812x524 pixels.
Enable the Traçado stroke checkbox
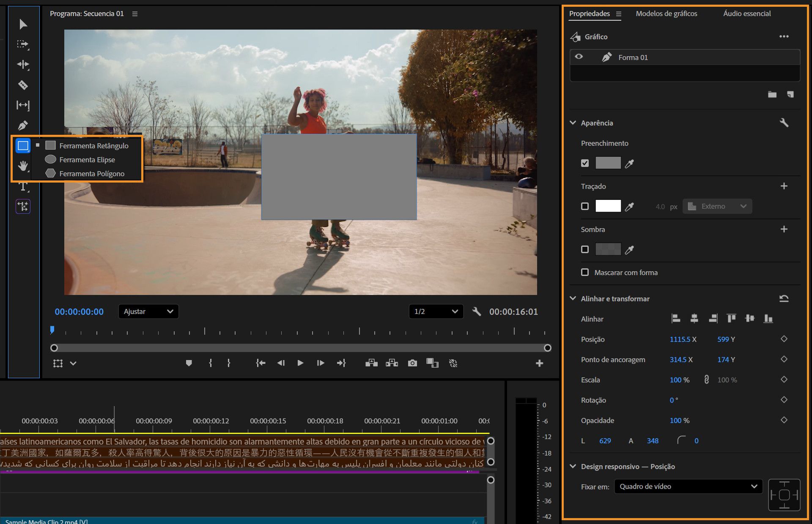[x=585, y=206]
